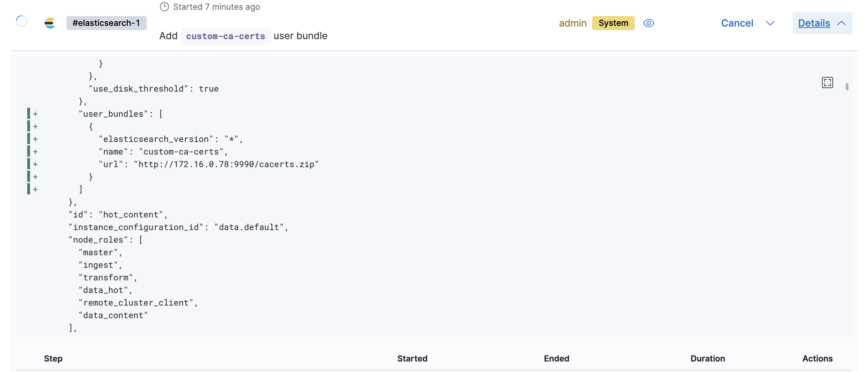Collapse the Details chevron
The height and width of the screenshot is (372, 868).
[x=841, y=23]
